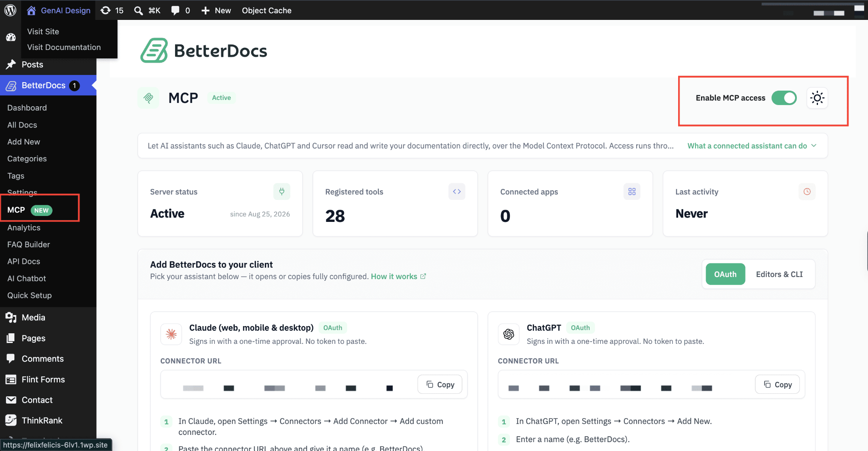The image size is (868, 451).
Task: Click the 'Add BetterDocs to your client' heading
Action: (211, 265)
